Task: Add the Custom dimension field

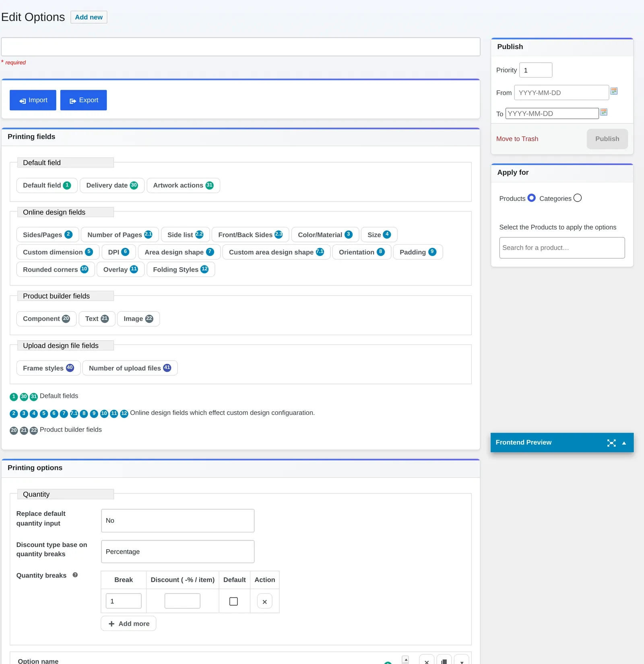Action: click(58, 252)
